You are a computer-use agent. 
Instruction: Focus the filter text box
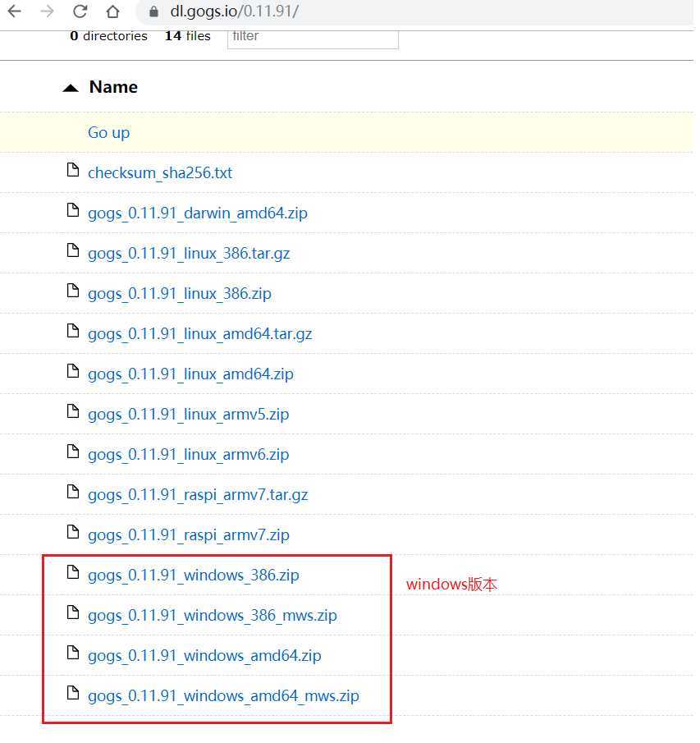coord(313,38)
